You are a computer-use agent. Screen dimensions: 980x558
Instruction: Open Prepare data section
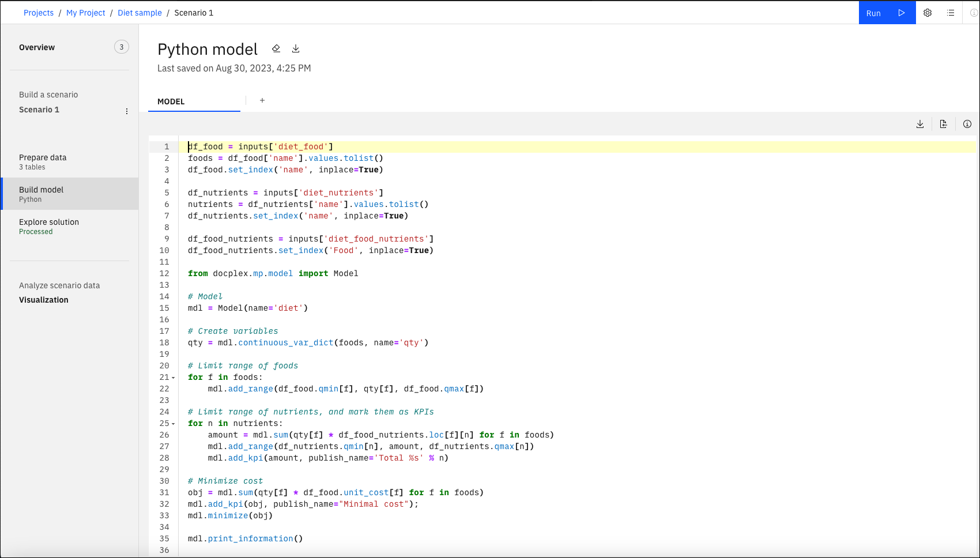[x=69, y=161]
